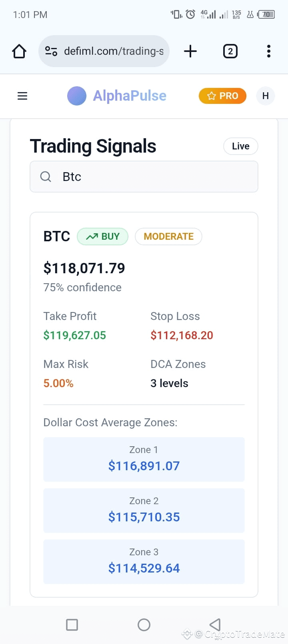Open a new browser tab
Image resolution: width=288 pixels, height=644 pixels.
pos(190,51)
